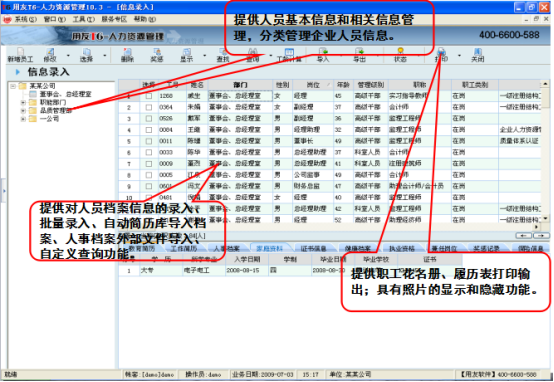Open the 工具(T) menu
Screen dimensions: 554x382
[84, 19]
